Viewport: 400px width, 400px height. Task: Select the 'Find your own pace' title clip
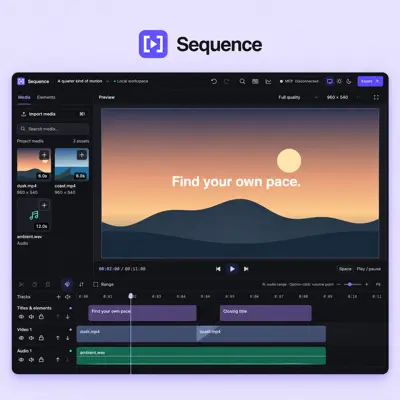pyautogui.click(x=142, y=313)
